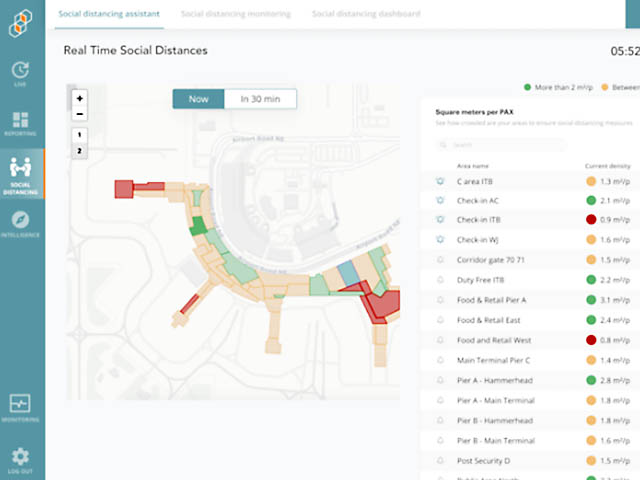
Task: Switch to Social distancing dashboard tab
Action: pyautogui.click(x=366, y=14)
